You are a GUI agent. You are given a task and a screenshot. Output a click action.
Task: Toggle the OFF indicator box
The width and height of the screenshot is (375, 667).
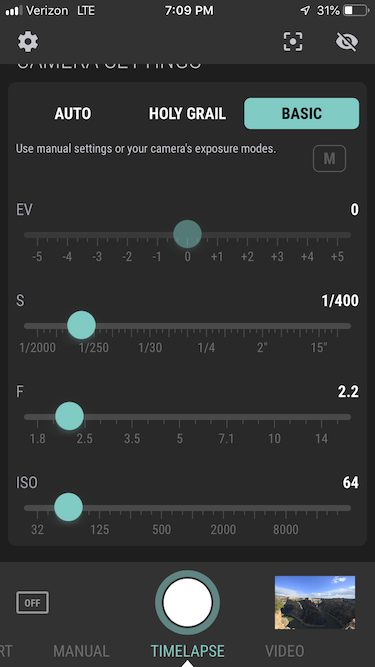tap(32, 602)
